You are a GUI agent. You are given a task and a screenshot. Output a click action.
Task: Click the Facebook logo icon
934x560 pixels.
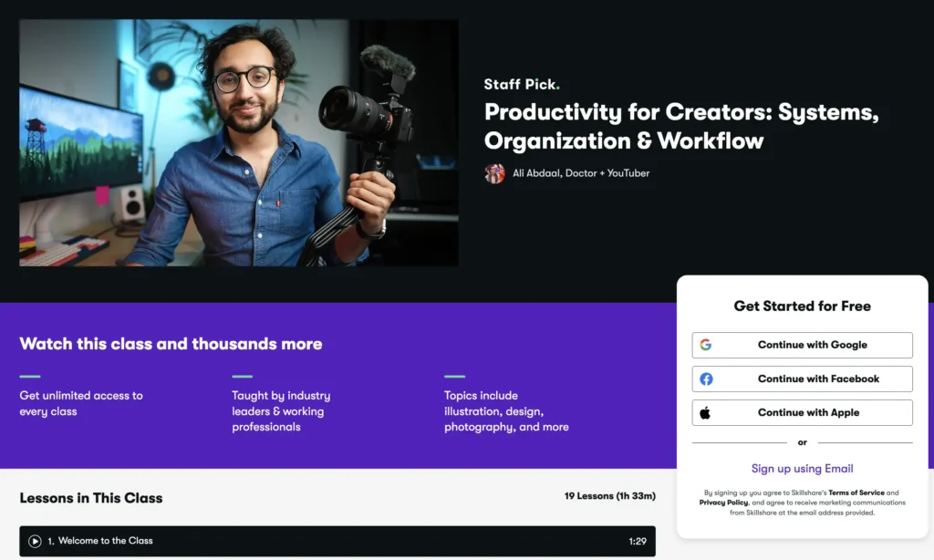coord(706,379)
